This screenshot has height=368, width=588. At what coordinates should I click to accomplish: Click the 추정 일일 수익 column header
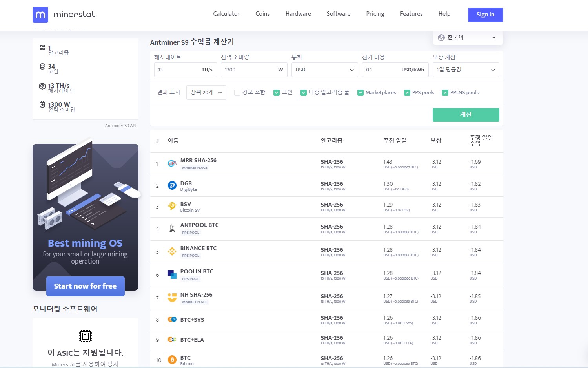(x=481, y=140)
